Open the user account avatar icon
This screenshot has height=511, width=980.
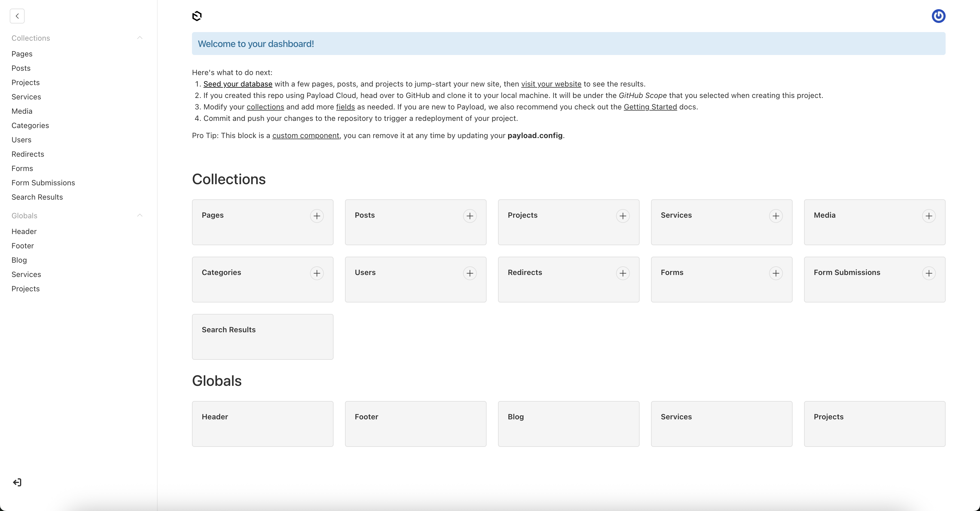(x=938, y=16)
